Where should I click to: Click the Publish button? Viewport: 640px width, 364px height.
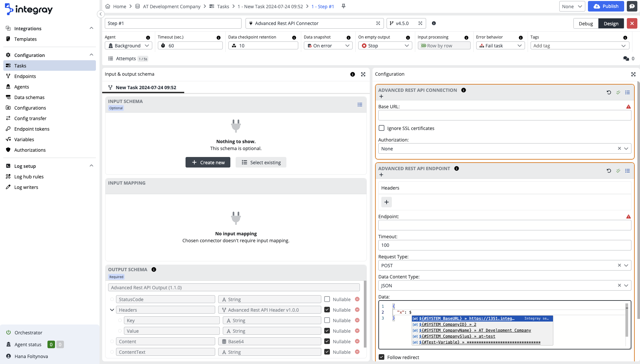click(x=606, y=6)
